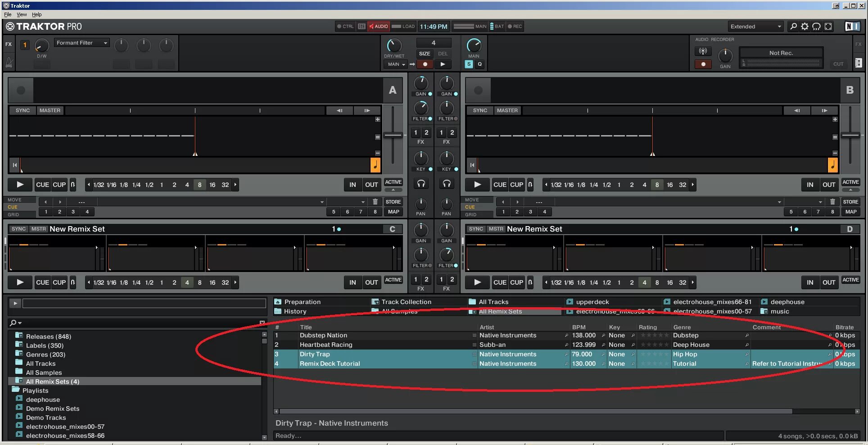This screenshot has height=445, width=868.
Task: Open the search magnifier in header
Action: click(x=793, y=27)
